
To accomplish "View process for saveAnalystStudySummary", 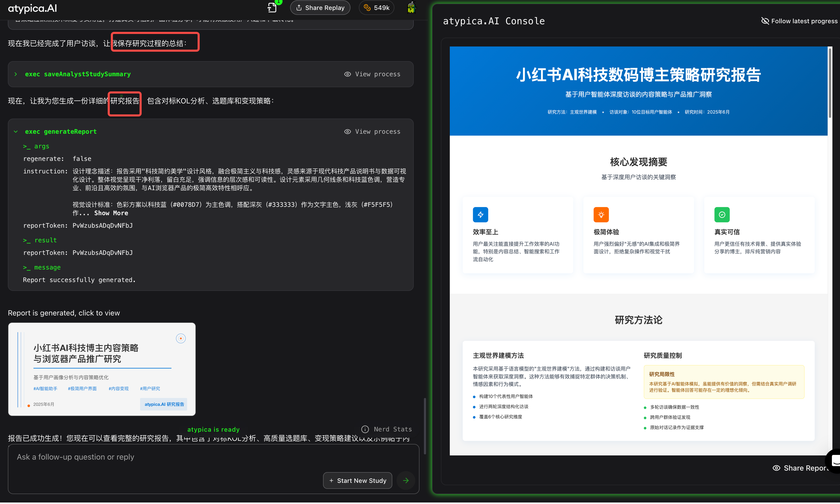I will tap(372, 74).
